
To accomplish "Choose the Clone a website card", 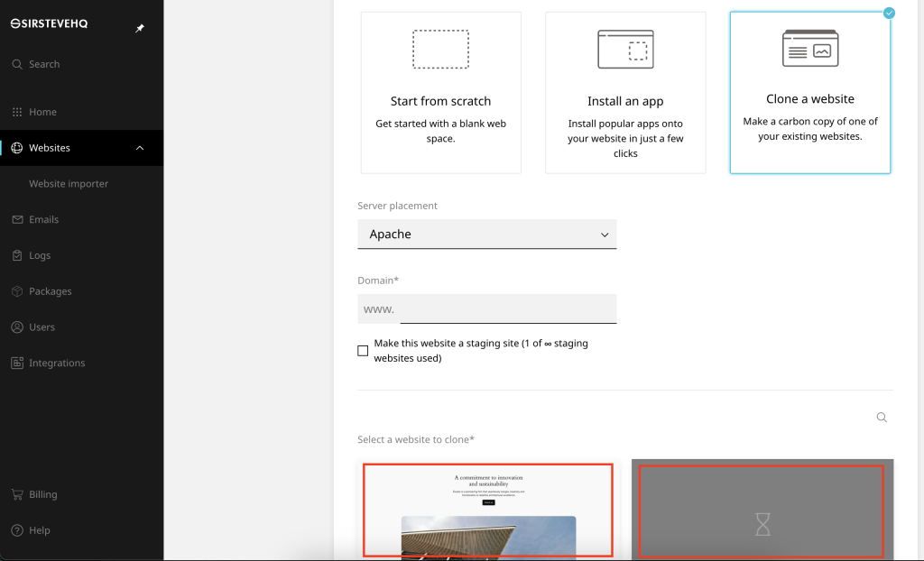I will pos(810,93).
